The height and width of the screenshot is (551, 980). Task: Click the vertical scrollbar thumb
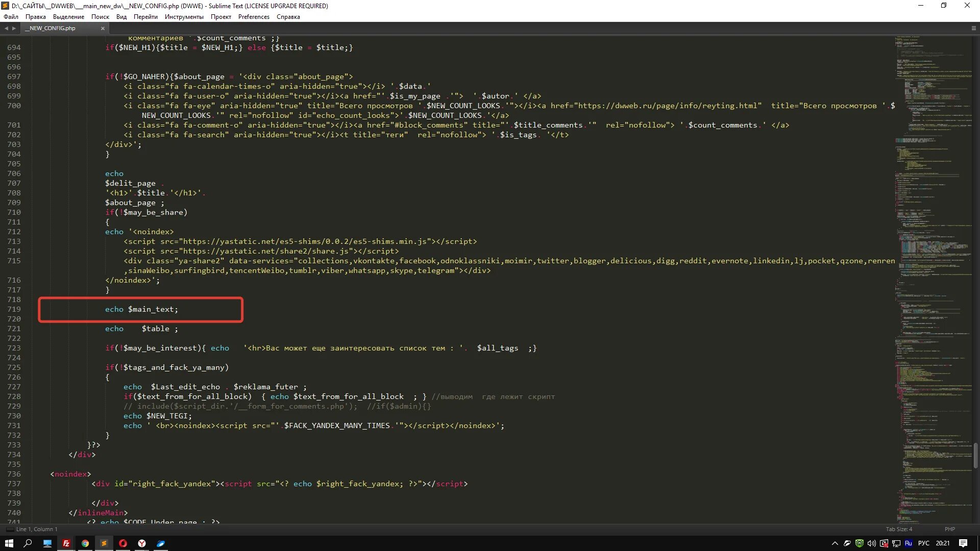click(x=975, y=455)
